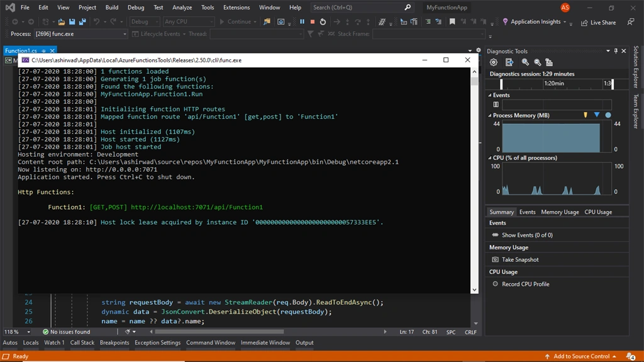Open the Debug menu
Image resolution: width=644 pixels, height=362 pixels.
coord(136,8)
